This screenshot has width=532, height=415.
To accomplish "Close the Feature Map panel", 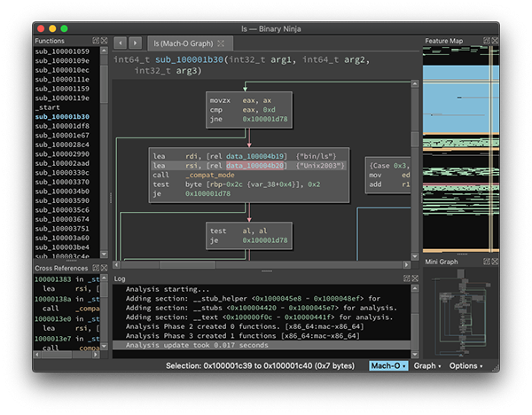I will 494,42.
